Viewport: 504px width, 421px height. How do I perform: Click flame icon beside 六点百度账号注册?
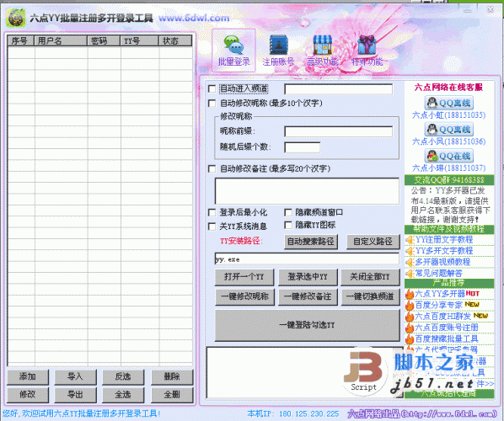coord(410,328)
